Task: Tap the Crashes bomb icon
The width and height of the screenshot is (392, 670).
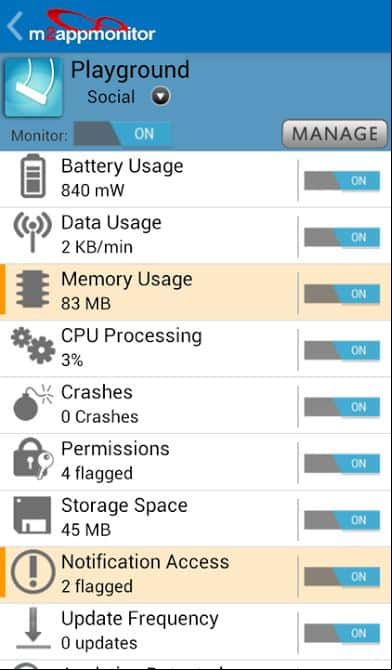Action: [x=33, y=403]
